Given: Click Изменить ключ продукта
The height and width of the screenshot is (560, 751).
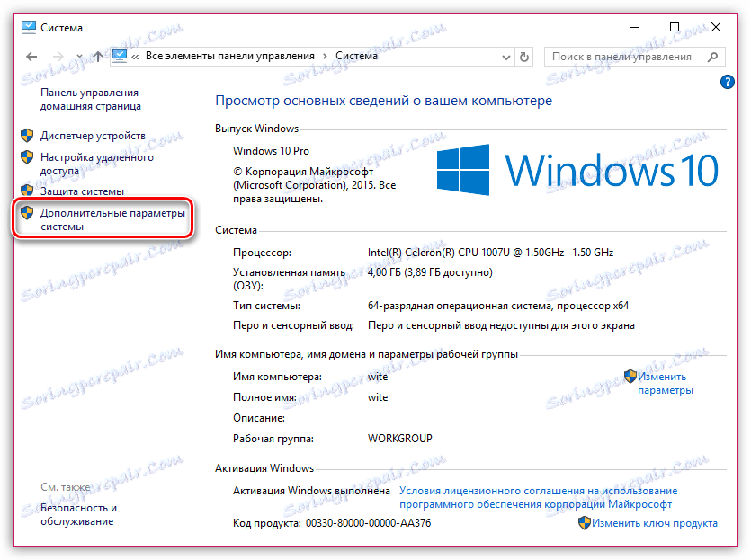Looking at the screenshot, I should point(655,523).
